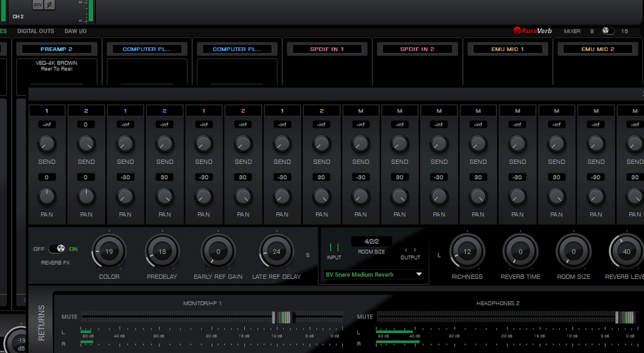This screenshot has width=644, height=353.
Task: Click the AuraVerb logo
Action: (x=533, y=31)
